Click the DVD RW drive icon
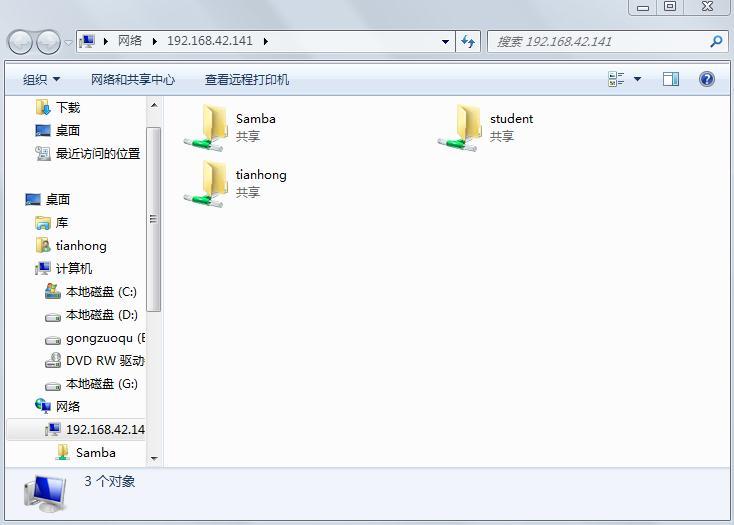This screenshot has width=734, height=525. [x=53, y=361]
